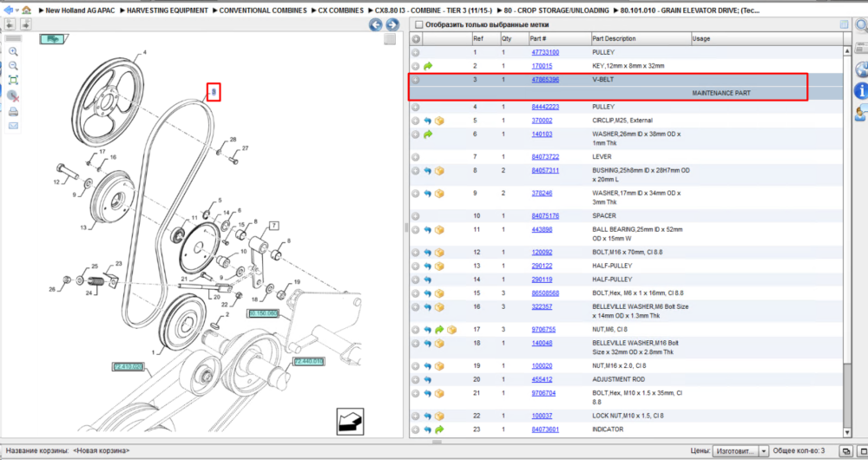The image size is (868, 460).
Task: Open the CX8.80 I3 - COMBINE breadcrumb
Action: coord(434,10)
